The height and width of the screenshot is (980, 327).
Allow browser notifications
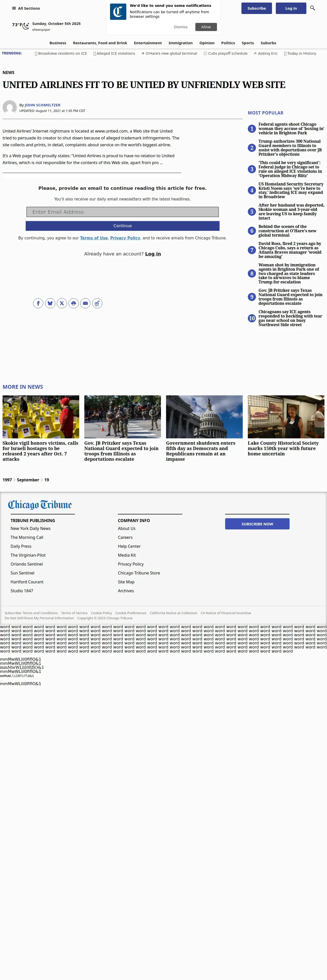(206, 27)
